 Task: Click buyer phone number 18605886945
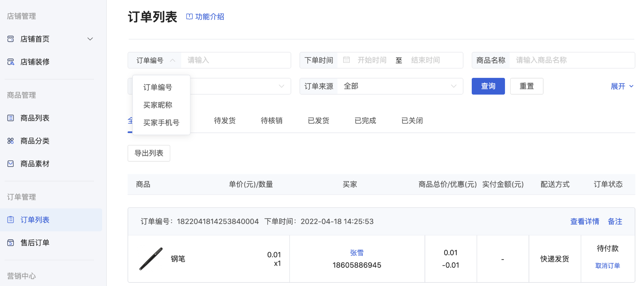(x=357, y=265)
